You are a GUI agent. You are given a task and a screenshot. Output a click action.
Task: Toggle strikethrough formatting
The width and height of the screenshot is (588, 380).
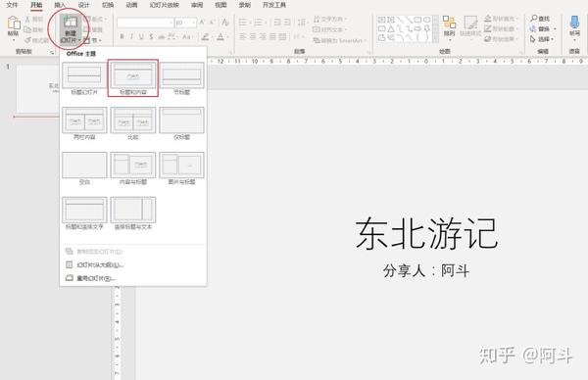[x=162, y=36]
